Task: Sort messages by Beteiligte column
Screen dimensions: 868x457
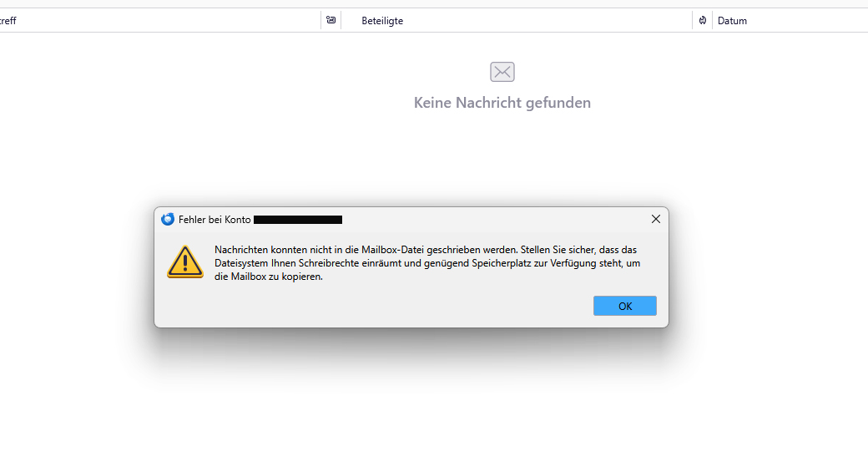Action: [x=382, y=21]
